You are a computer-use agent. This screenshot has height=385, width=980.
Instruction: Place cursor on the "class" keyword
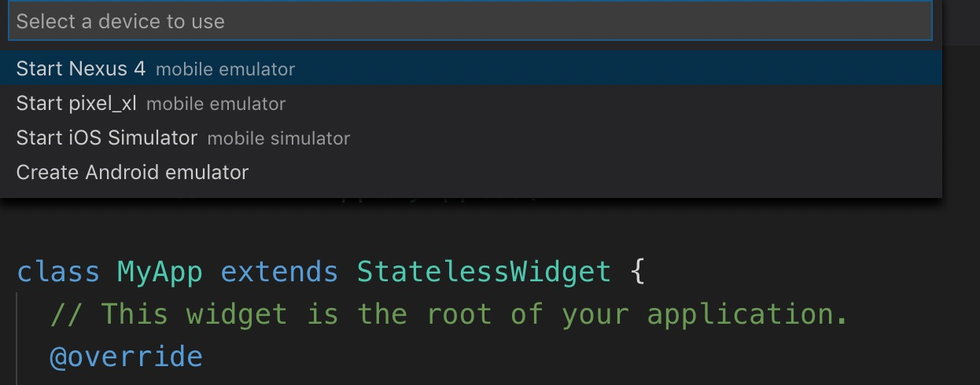point(58,272)
